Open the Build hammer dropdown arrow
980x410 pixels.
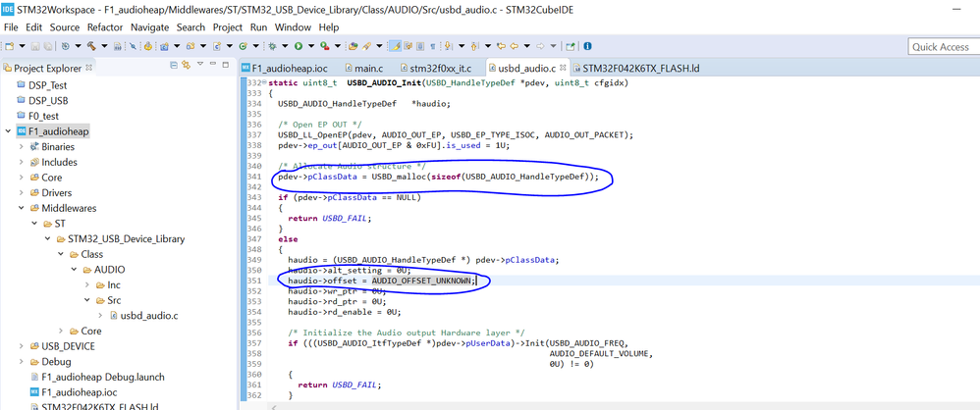point(104,46)
